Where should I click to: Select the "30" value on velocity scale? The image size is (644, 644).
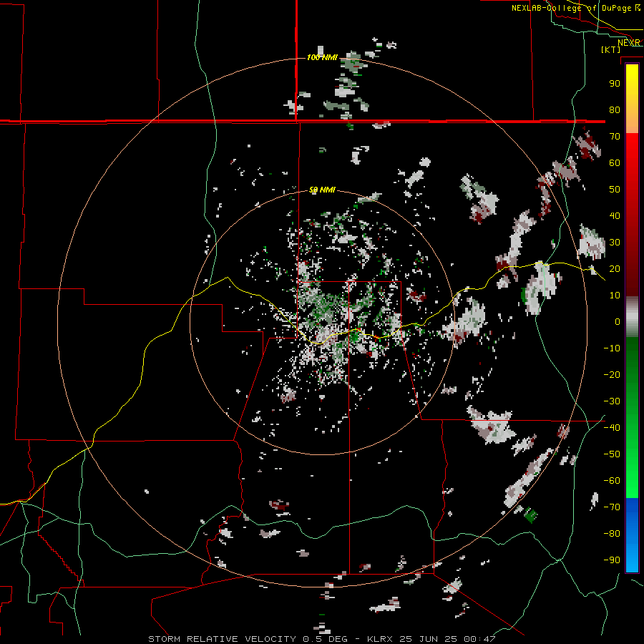click(x=615, y=243)
